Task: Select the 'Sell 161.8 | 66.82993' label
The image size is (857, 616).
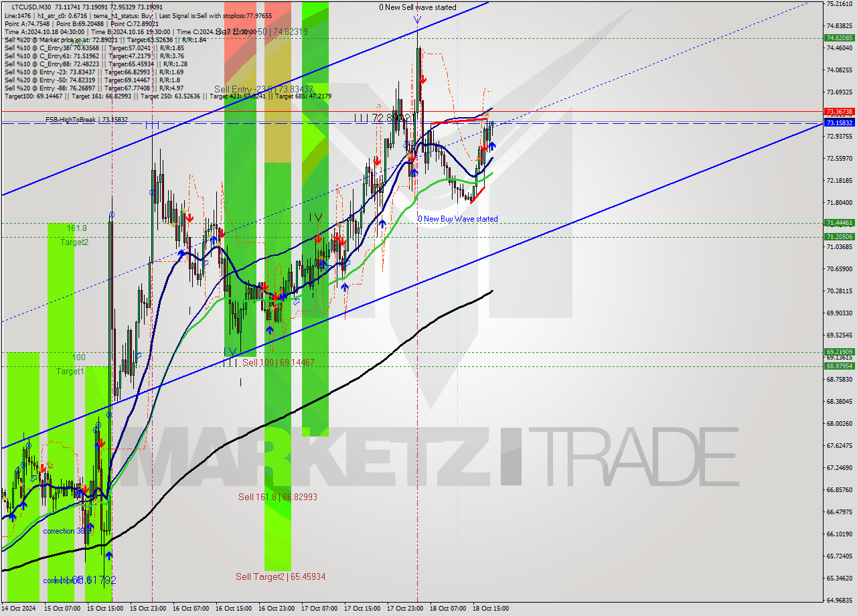Action: coord(278,497)
